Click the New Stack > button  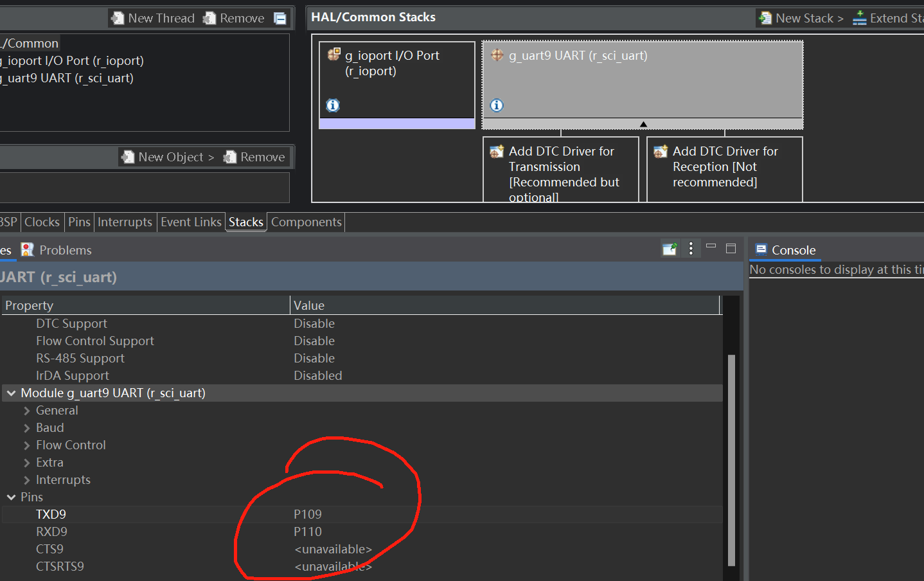pyautogui.click(x=801, y=18)
